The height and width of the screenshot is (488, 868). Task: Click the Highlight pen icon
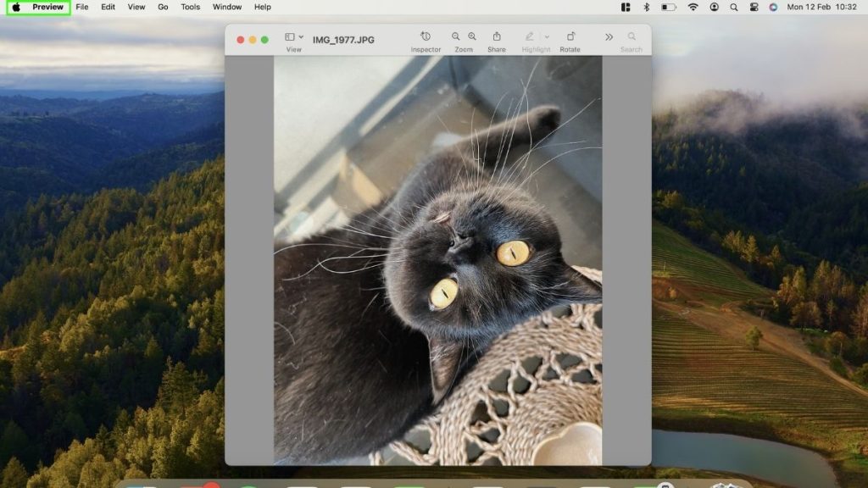point(529,36)
